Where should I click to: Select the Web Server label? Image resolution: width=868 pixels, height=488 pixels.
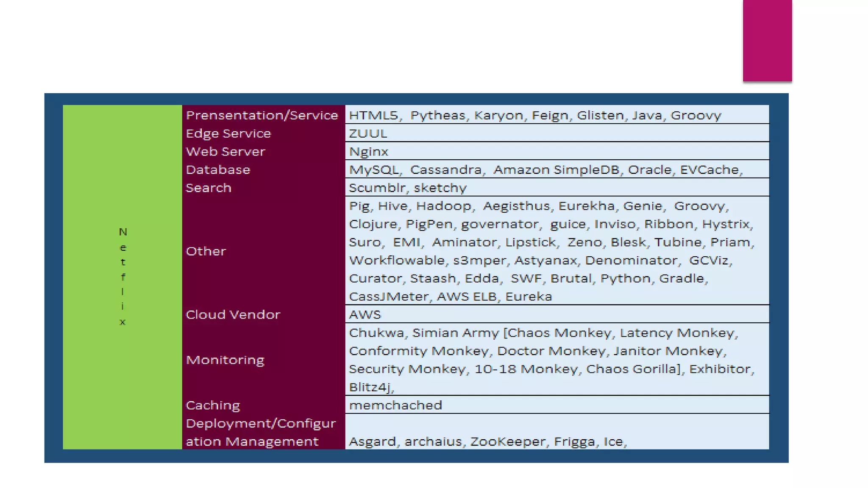tap(225, 152)
